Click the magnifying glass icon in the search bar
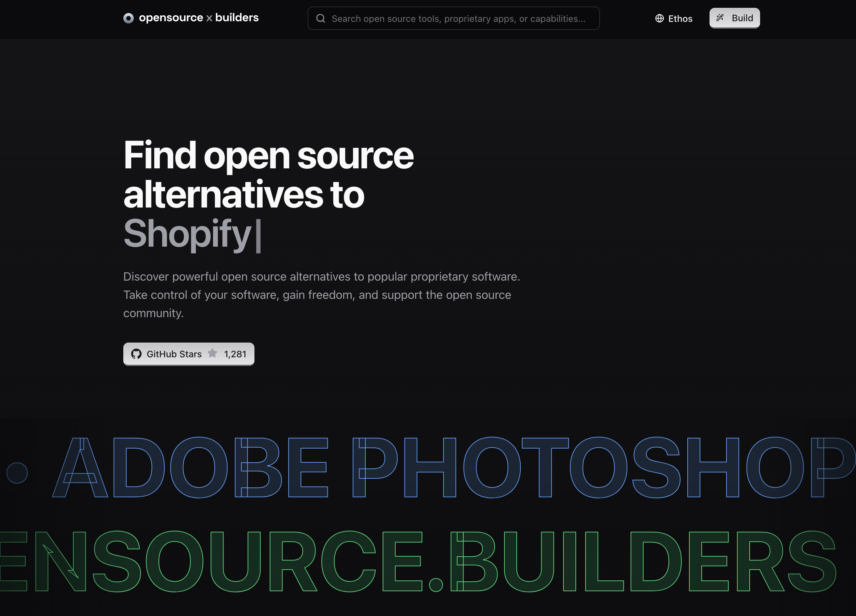The image size is (856, 616). (x=320, y=18)
